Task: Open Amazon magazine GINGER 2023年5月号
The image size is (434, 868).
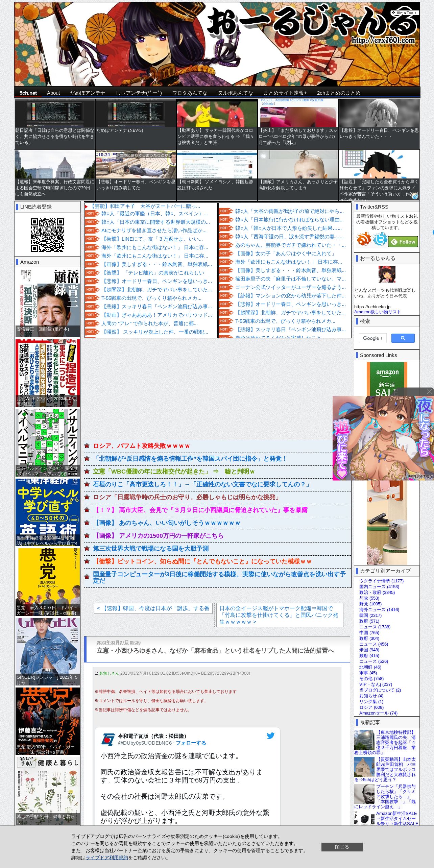Action: point(48,651)
